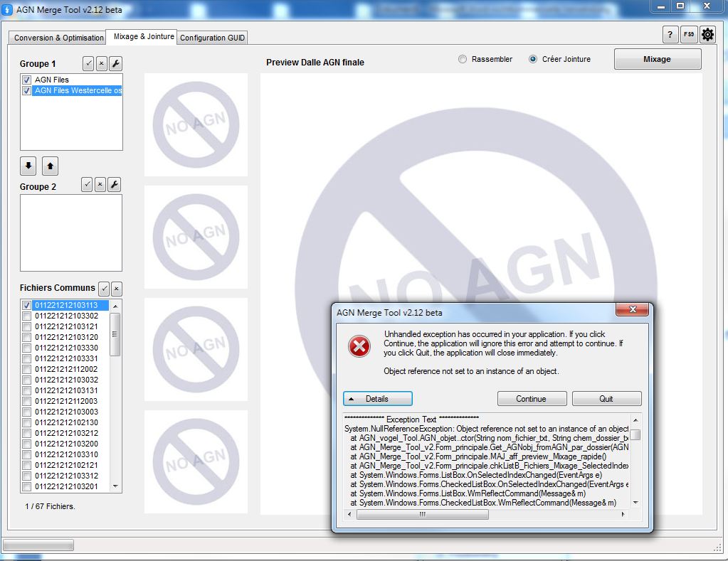
Task: Click the '1 / 67 Fichiers.' status text
Action: (x=50, y=507)
